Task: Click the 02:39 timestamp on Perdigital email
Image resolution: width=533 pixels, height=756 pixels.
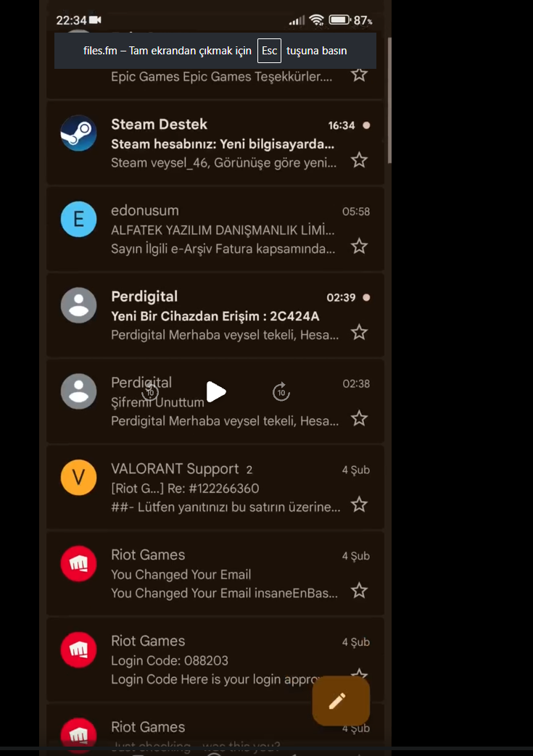Action: 341,297
